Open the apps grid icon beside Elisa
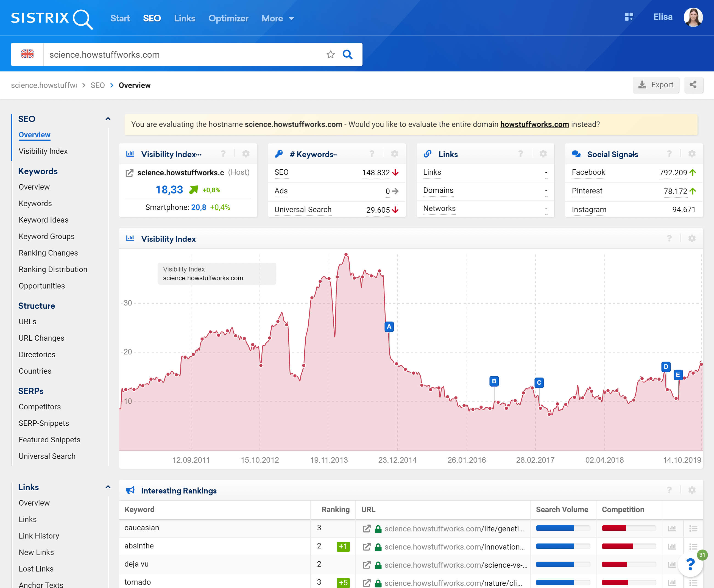Viewport: 714px width, 588px height. tap(629, 17)
